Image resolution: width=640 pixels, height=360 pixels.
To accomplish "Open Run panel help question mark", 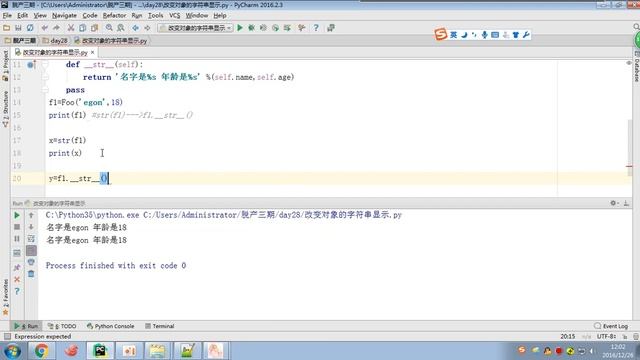I will 17,291.
